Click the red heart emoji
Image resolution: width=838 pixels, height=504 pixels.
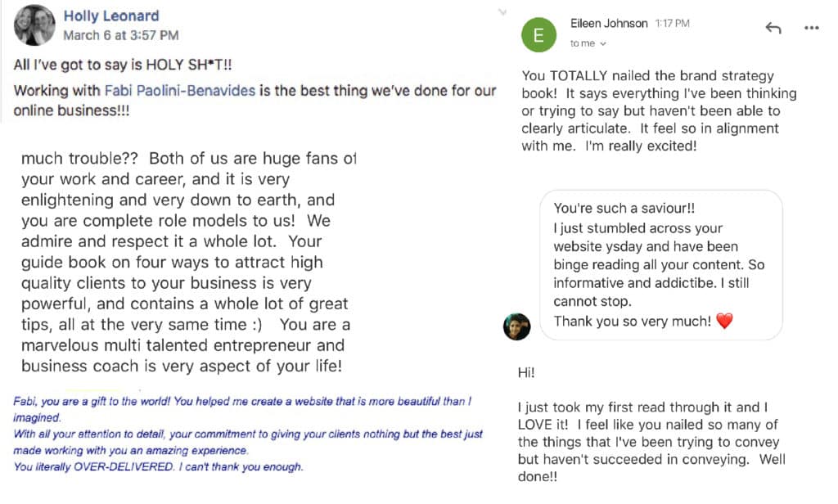tap(724, 322)
